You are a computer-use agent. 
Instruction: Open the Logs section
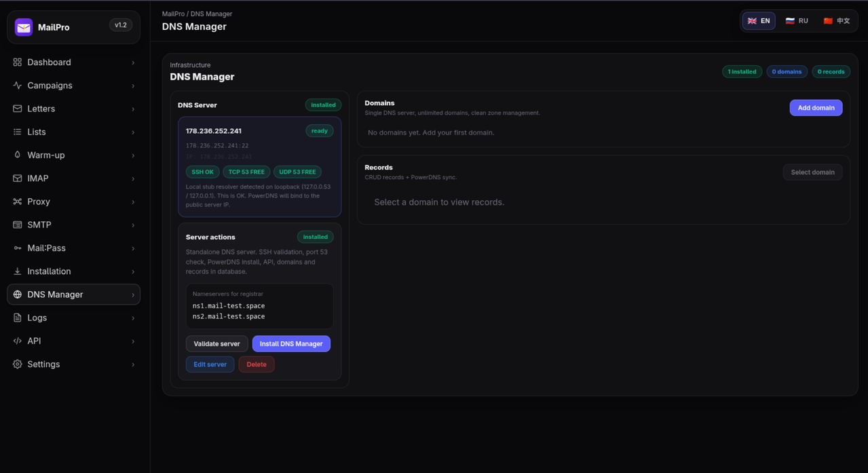(x=73, y=318)
